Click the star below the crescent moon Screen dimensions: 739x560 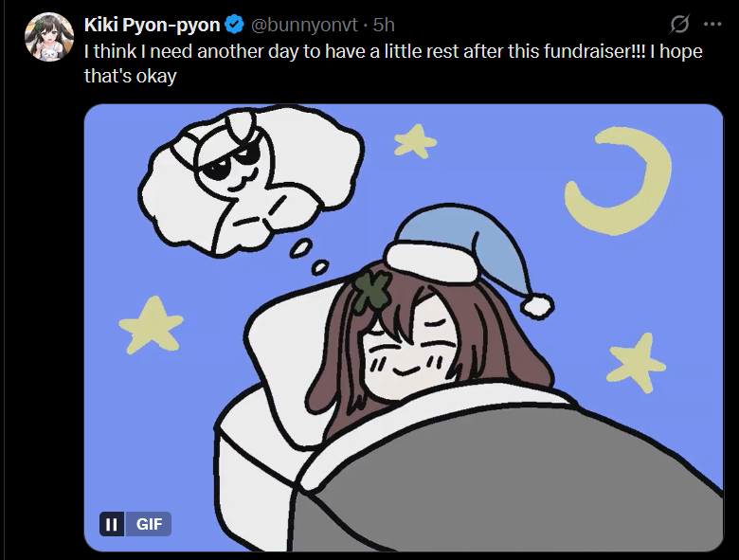click(x=635, y=363)
